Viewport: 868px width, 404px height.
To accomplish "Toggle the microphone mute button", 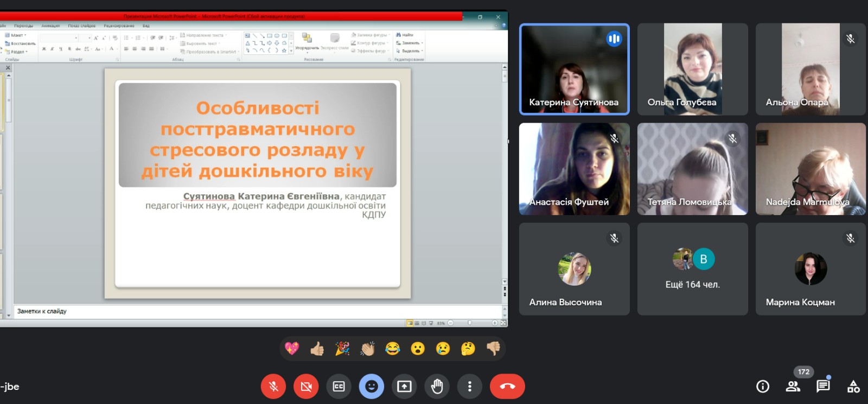I will pos(273,386).
